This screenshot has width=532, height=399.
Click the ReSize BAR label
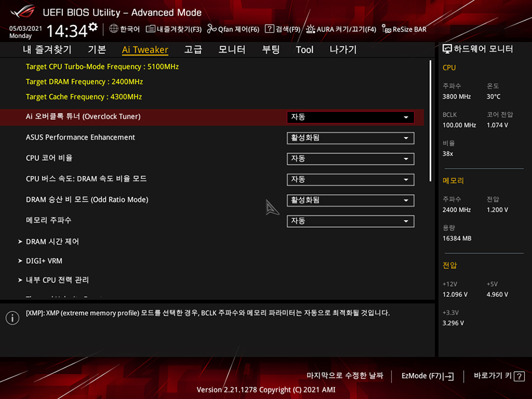(x=409, y=29)
